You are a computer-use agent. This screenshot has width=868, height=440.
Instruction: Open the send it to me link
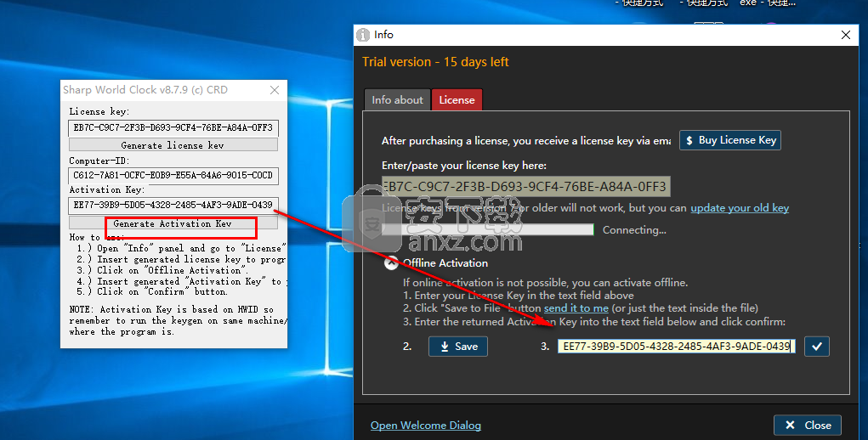(x=576, y=307)
